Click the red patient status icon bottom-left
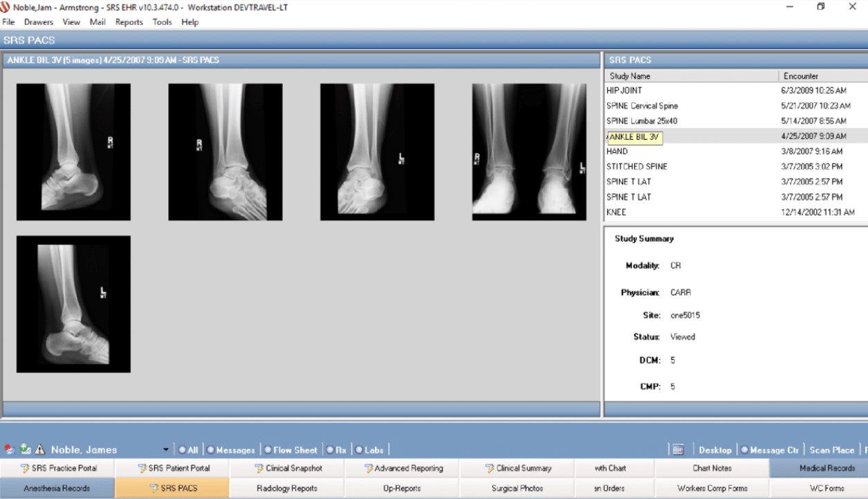This screenshot has width=868, height=499. click(x=8, y=448)
